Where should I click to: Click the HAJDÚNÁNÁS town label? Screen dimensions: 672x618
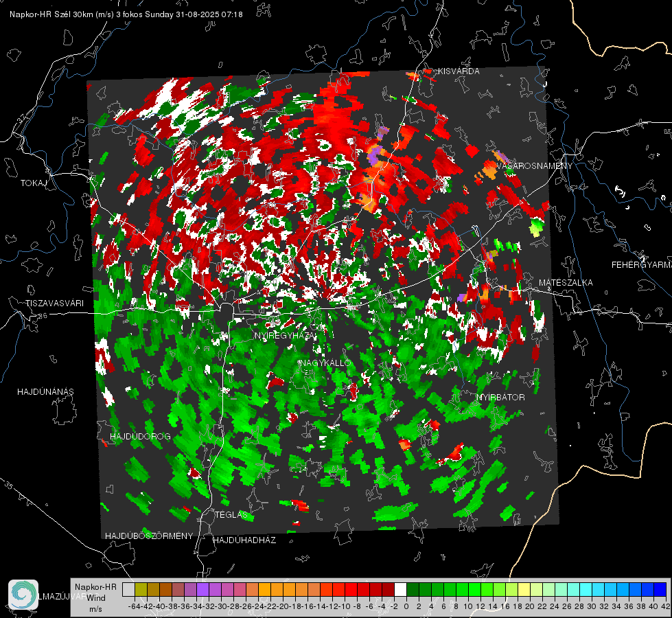[45, 392]
